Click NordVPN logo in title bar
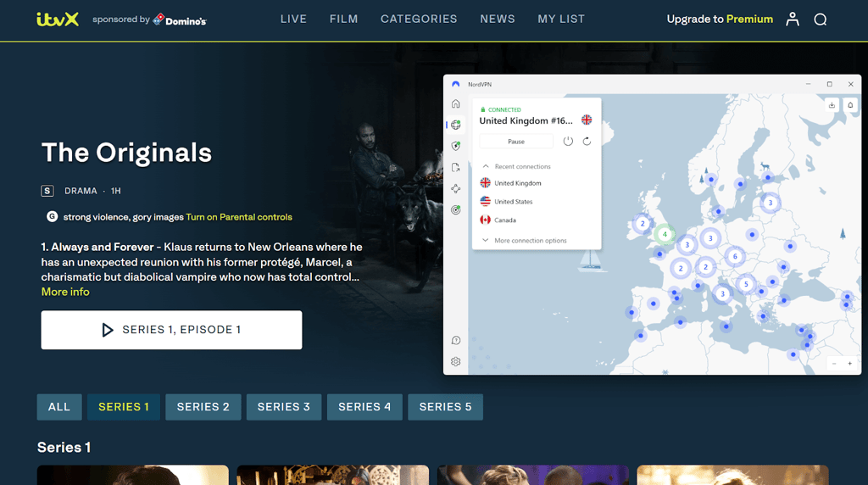 [455, 84]
